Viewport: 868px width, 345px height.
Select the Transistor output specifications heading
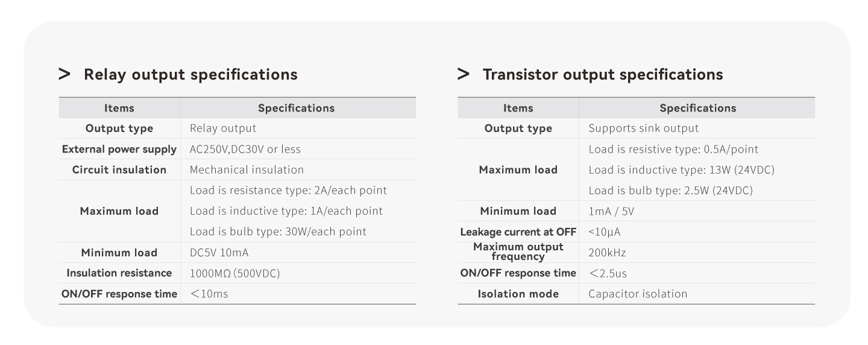[x=603, y=75]
